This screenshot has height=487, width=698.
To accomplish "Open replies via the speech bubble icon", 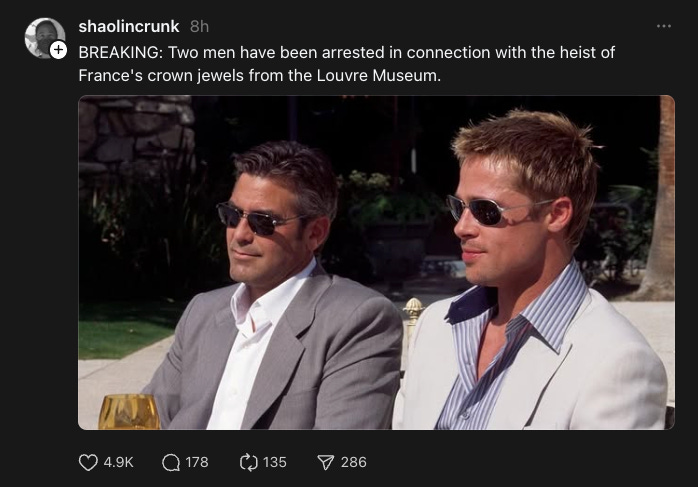I will tap(171, 462).
